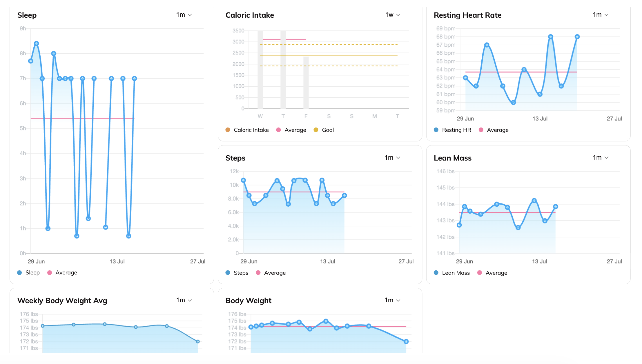
Task: Open the Sleep chart 1m range dropdown
Action: point(184,15)
